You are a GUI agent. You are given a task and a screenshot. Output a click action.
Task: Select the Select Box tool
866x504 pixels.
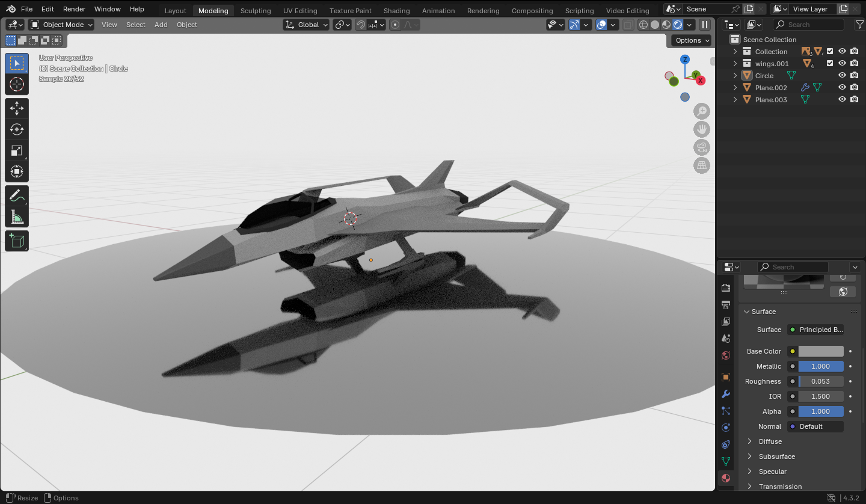[17, 63]
